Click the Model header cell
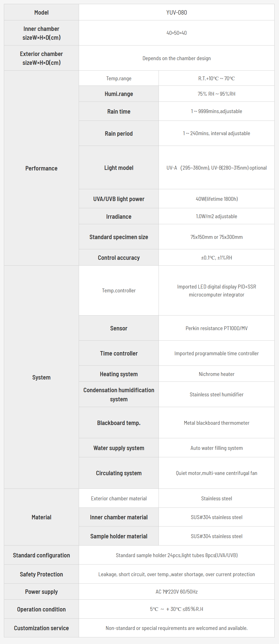The width and height of the screenshot is (279, 644). point(41,12)
